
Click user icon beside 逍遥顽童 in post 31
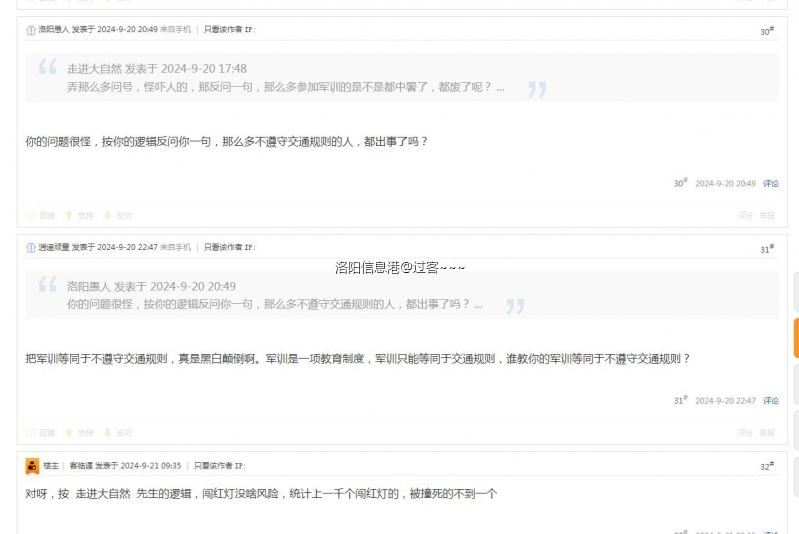pos(31,248)
